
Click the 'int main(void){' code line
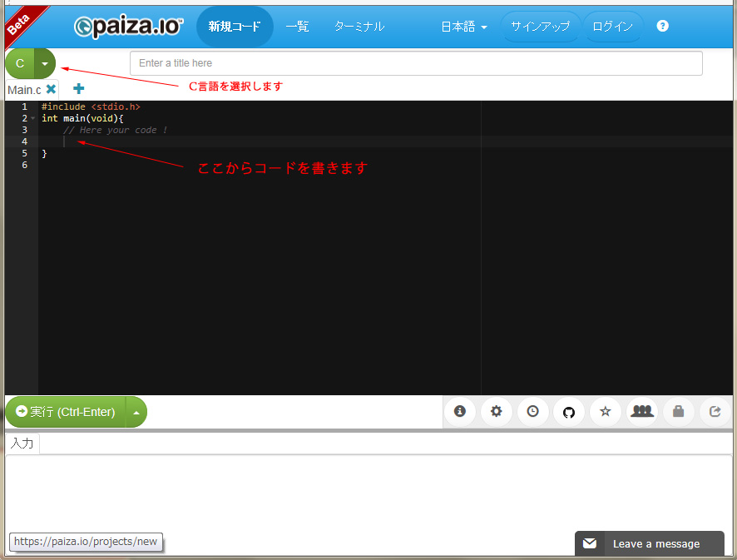[x=82, y=118]
